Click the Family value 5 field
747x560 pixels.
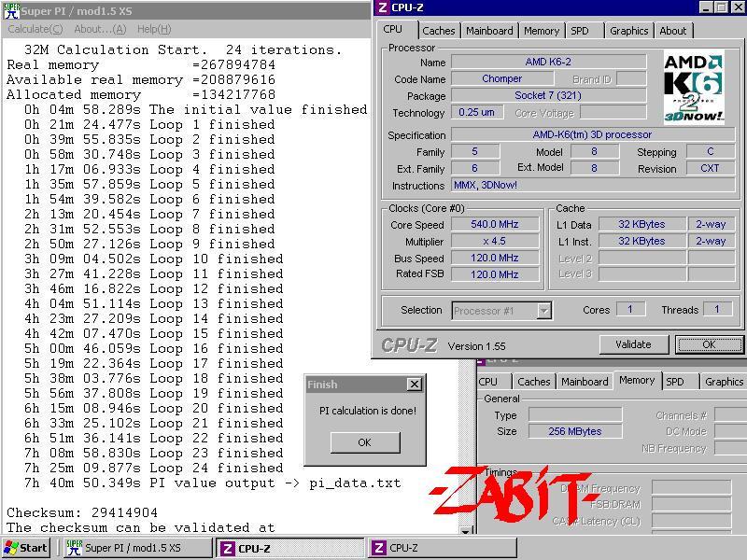click(475, 151)
